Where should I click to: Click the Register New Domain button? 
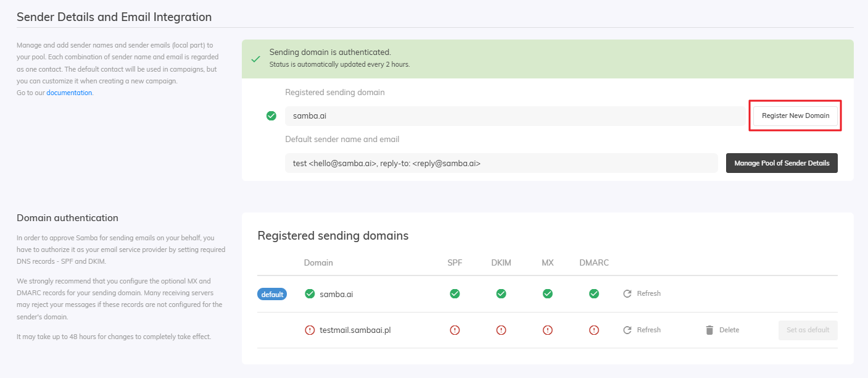pos(795,115)
